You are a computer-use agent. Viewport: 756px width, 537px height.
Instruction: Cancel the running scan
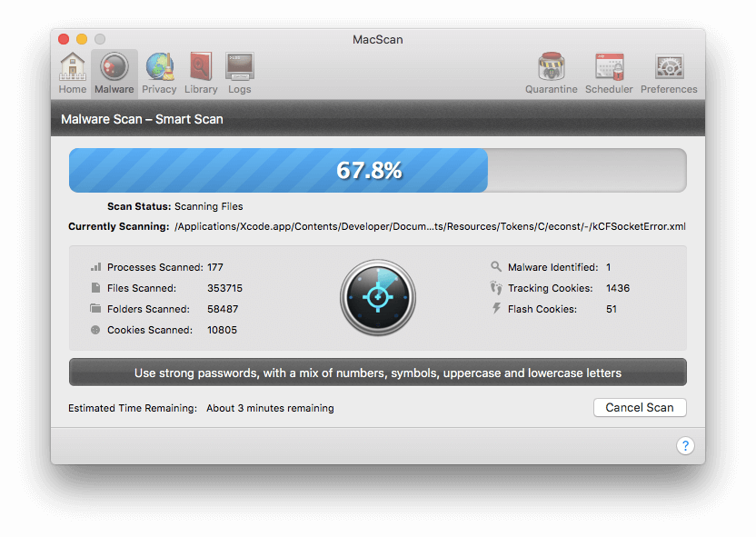point(640,407)
